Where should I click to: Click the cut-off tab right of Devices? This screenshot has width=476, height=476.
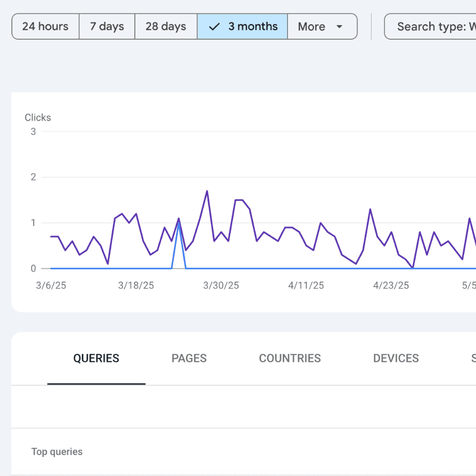[473, 358]
